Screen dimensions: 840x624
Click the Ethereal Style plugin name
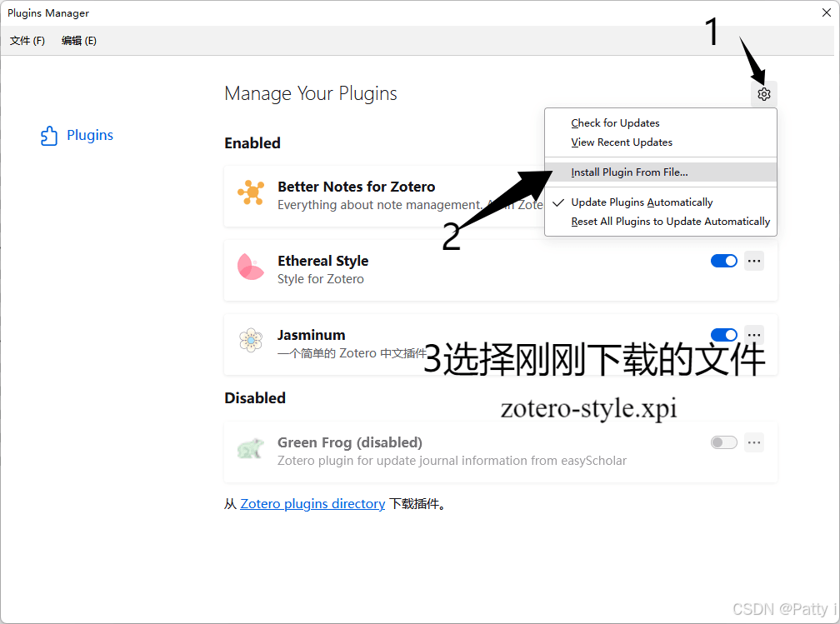point(323,261)
